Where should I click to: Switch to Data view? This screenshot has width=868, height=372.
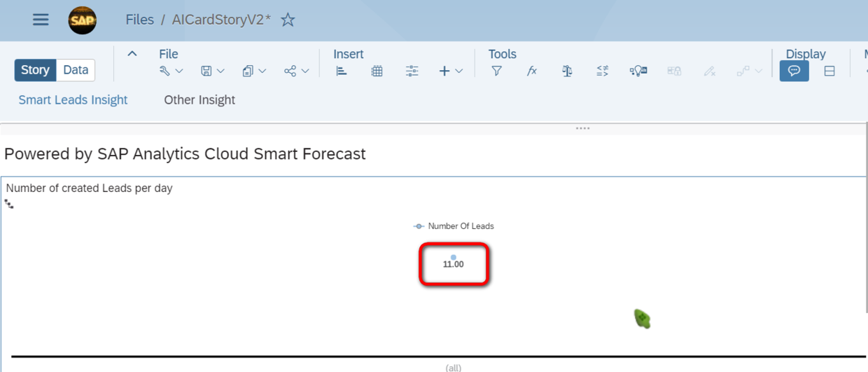coord(76,70)
